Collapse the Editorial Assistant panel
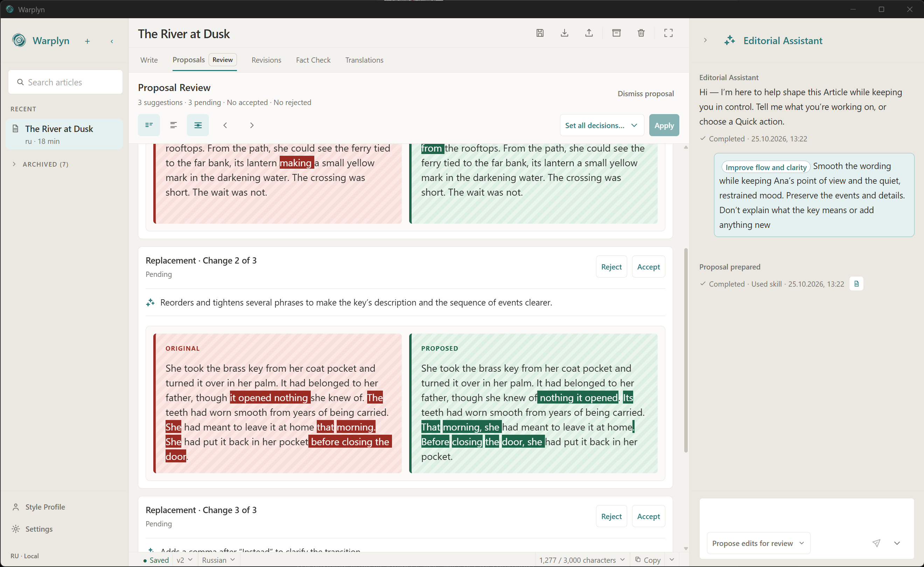 click(705, 40)
